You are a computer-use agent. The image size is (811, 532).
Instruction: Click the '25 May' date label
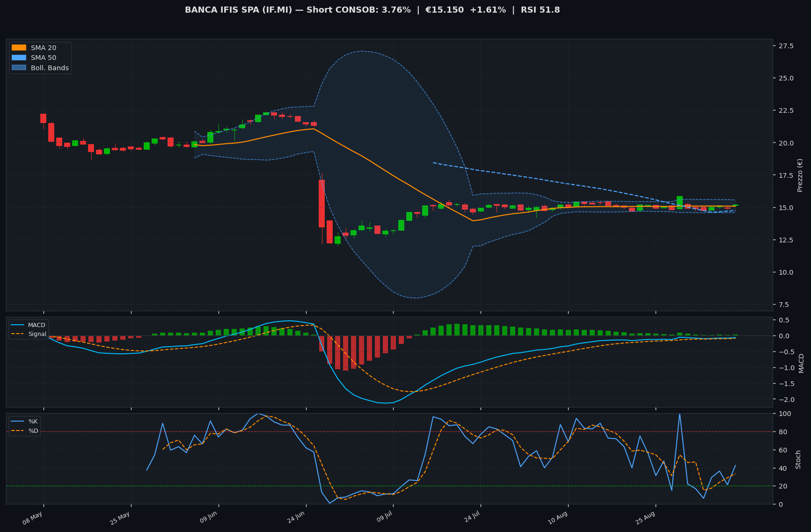point(120,518)
